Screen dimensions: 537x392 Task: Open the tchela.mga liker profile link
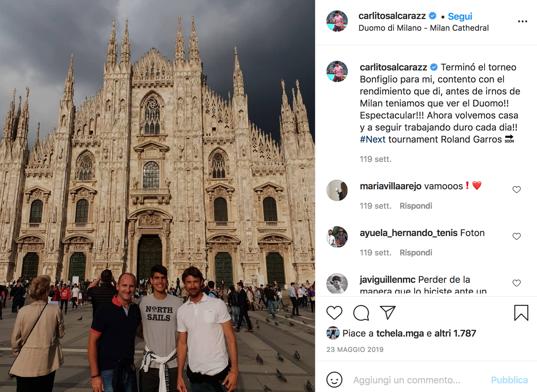click(400, 333)
